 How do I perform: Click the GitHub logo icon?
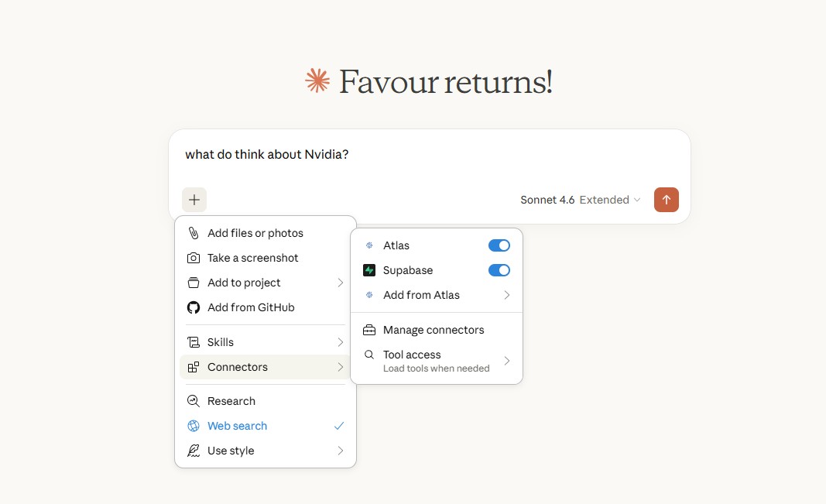coord(194,307)
